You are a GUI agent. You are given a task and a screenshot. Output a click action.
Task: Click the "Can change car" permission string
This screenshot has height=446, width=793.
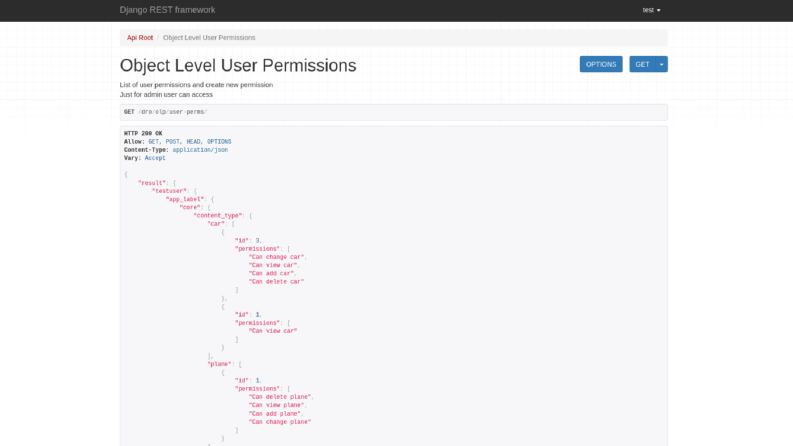click(x=277, y=257)
